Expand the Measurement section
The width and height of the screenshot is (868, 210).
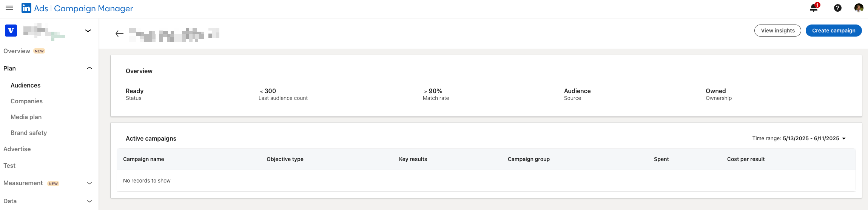tap(89, 183)
